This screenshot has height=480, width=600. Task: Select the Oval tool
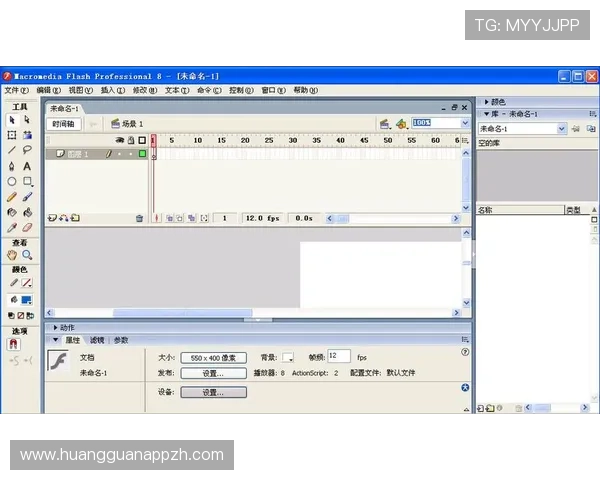[12, 181]
